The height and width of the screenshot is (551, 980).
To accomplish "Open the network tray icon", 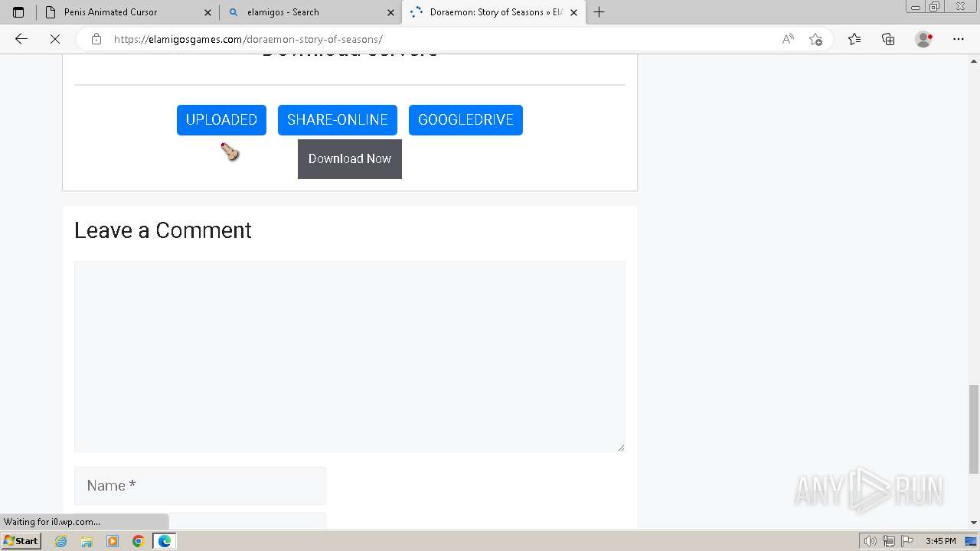I will [889, 541].
